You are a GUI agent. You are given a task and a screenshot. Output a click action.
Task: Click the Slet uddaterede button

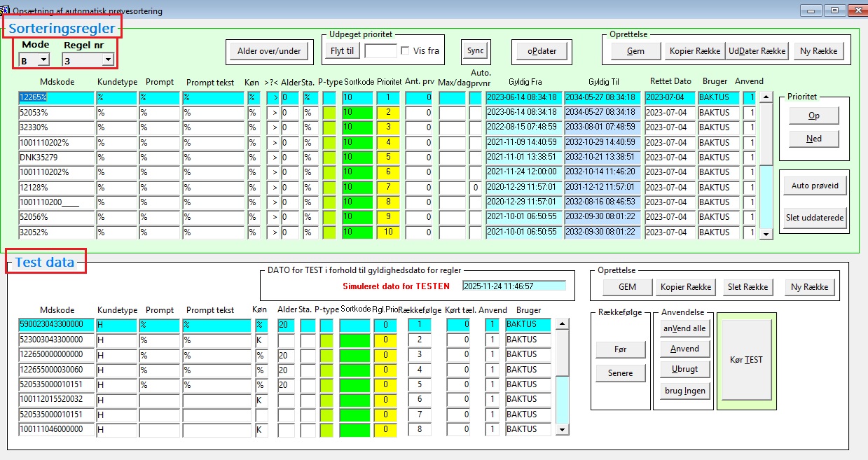coord(815,217)
